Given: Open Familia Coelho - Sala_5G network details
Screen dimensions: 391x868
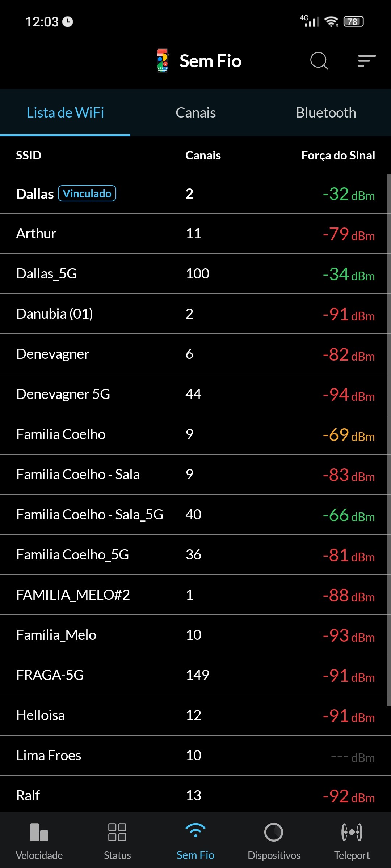Looking at the screenshot, I should point(195,515).
